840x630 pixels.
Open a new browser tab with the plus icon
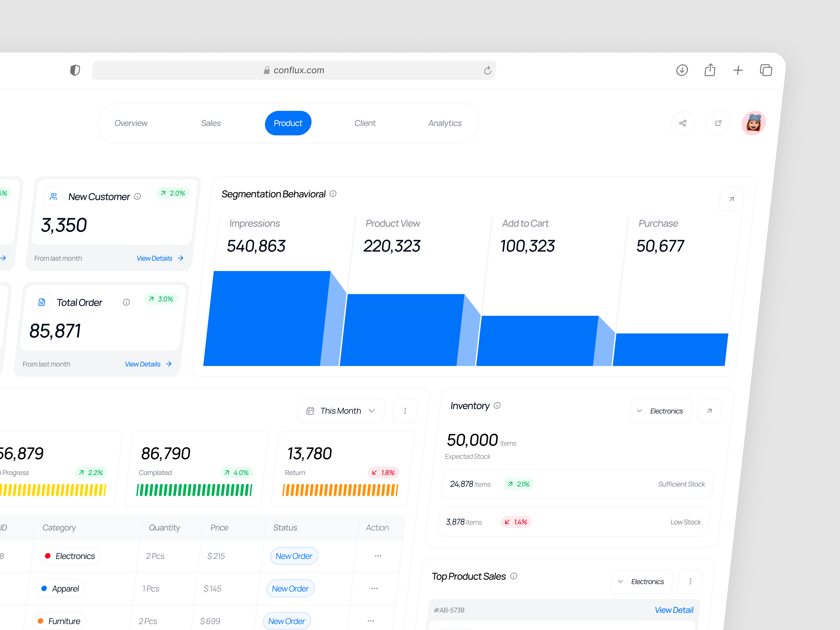pyautogui.click(x=738, y=70)
